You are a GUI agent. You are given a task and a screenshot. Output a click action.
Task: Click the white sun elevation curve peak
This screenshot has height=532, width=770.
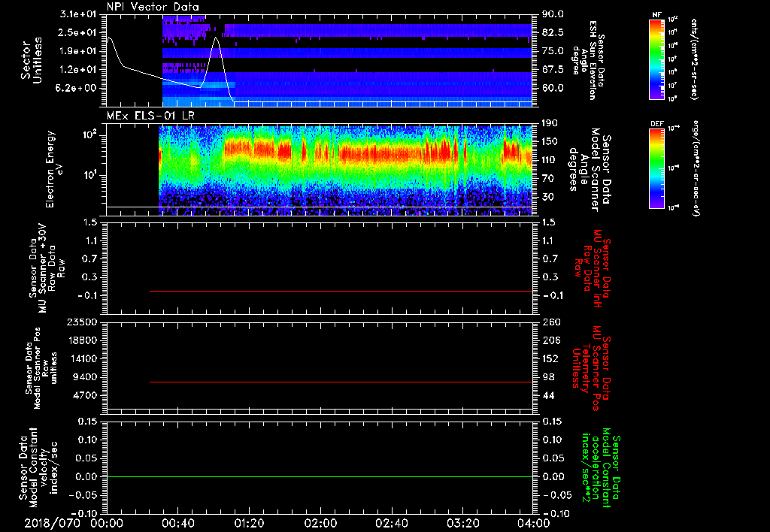click(x=216, y=38)
